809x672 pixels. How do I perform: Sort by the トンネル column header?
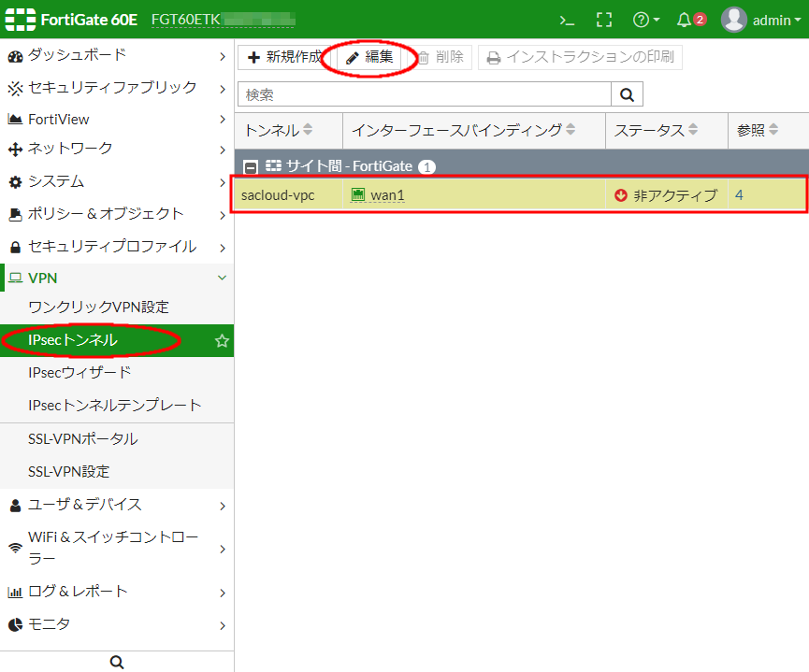pos(279,130)
